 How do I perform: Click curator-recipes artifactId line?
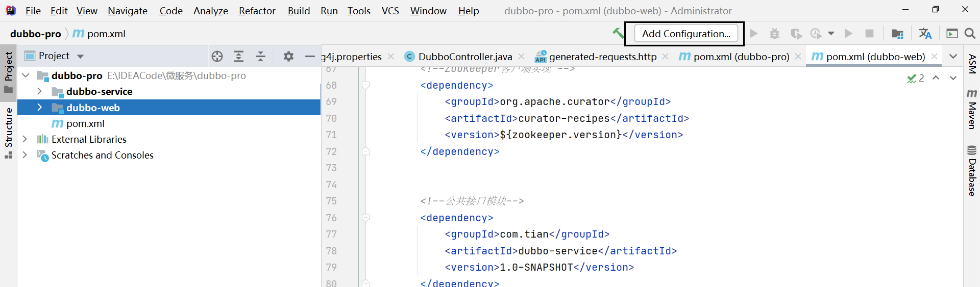(567, 118)
